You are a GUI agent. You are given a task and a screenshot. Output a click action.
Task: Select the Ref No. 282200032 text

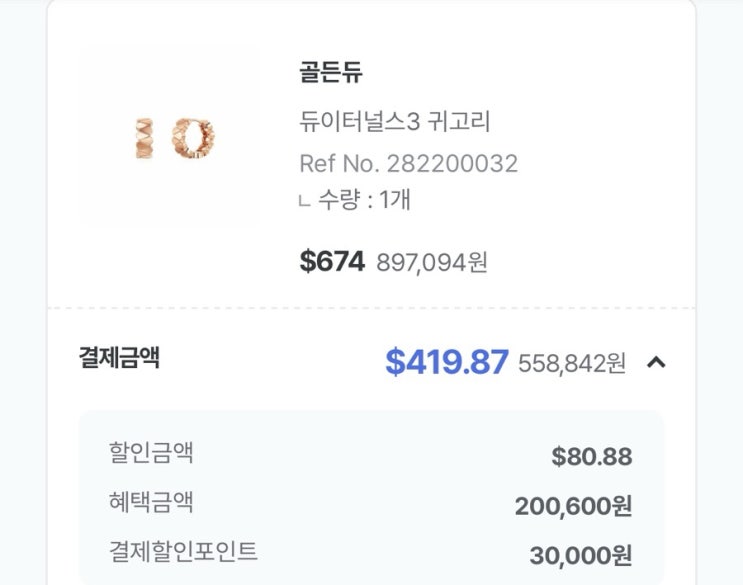tap(408, 163)
